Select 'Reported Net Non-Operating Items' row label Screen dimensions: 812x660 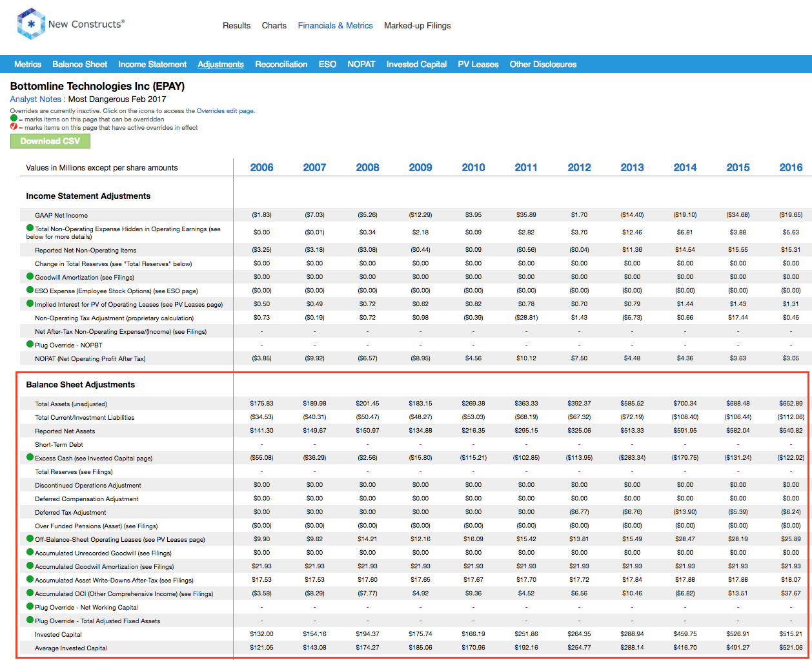coord(86,251)
